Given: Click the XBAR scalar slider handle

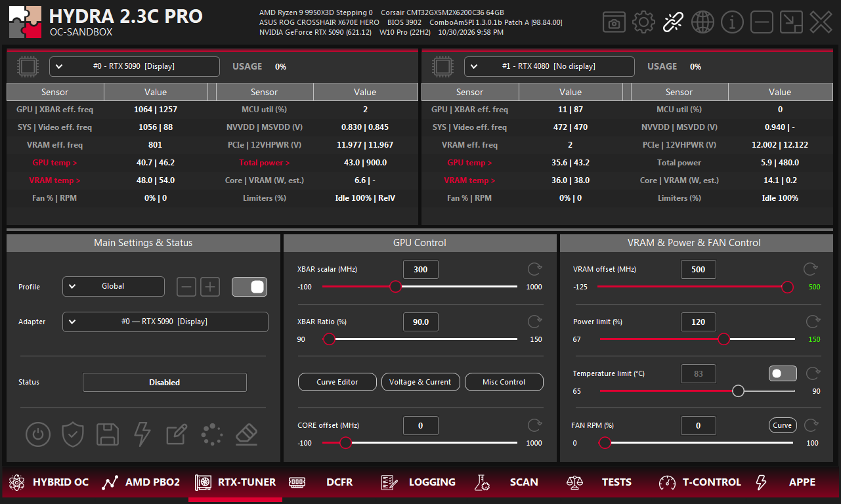Looking at the screenshot, I should tap(395, 287).
